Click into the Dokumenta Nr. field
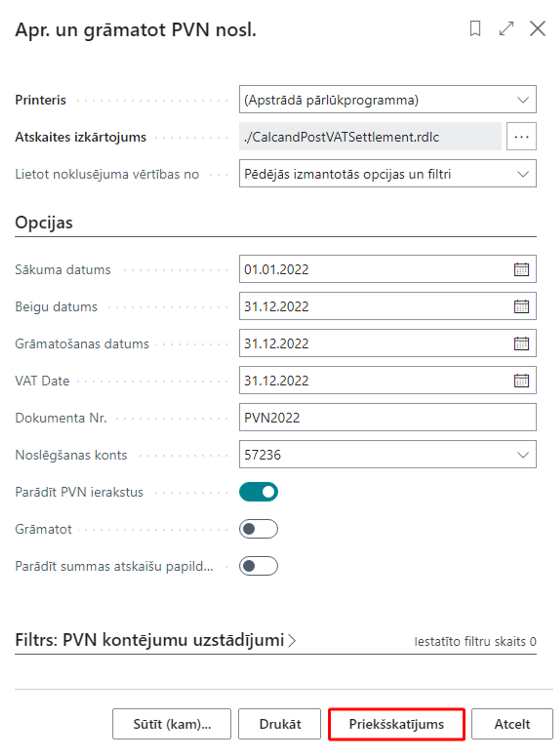The height and width of the screenshot is (748, 560). coord(387,418)
